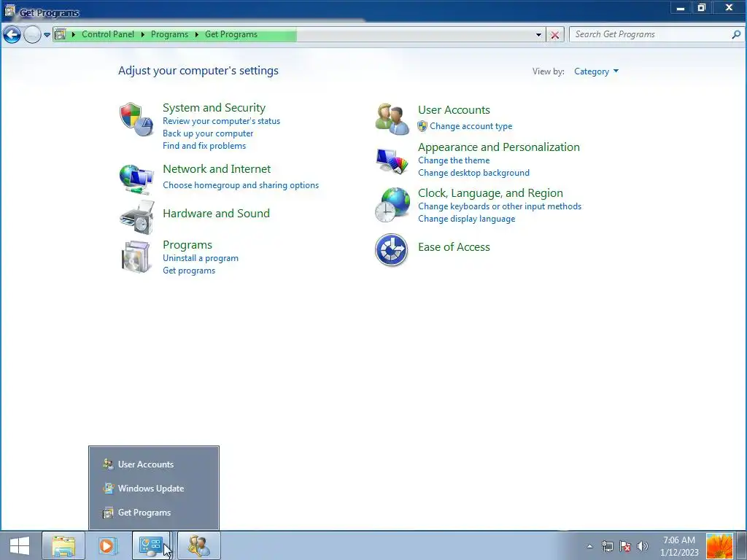
Task: Click the Control Panel icon in address bar
Action: pyautogui.click(x=61, y=34)
